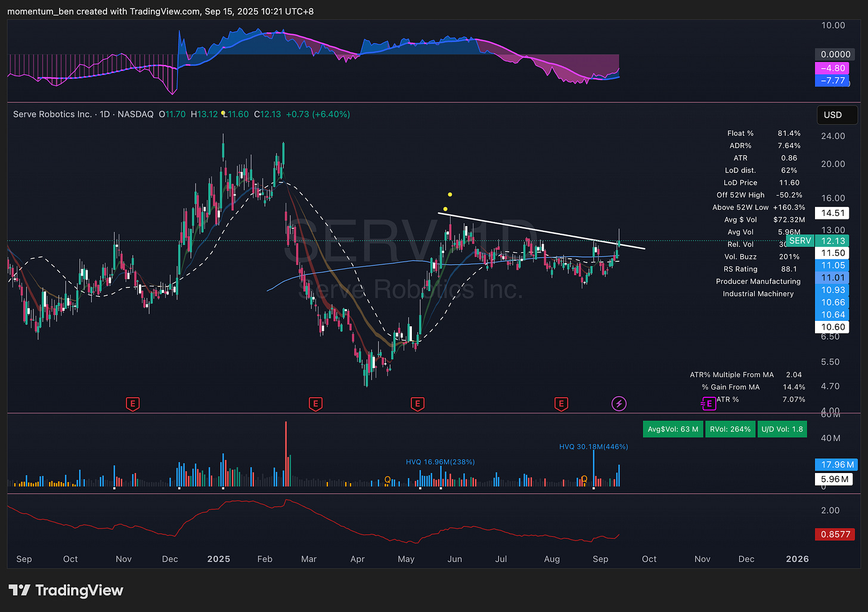868x612 pixels.
Task: Click the Float % 81.4% stat row
Action: pos(764,133)
